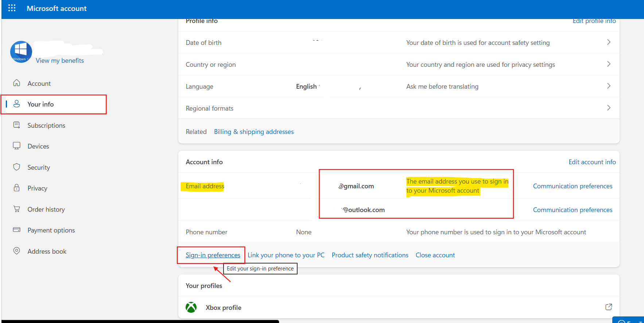Click Link your phone to your PC

(286, 255)
